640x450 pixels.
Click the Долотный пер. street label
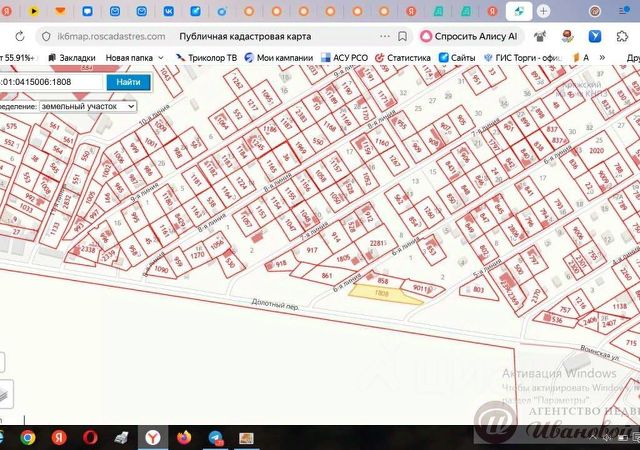pyautogui.click(x=275, y=304)
